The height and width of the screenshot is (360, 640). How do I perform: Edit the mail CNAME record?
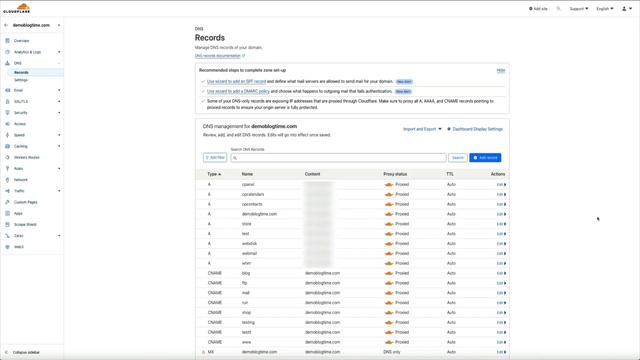click(501, 293)
